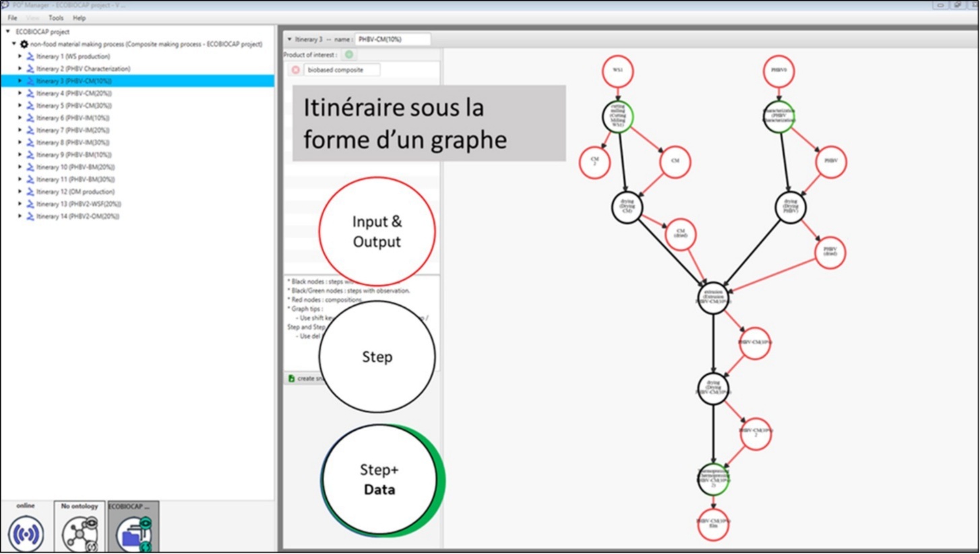Screen dimensions: 980x554
Task: Click the itinerary name field showing PHBV-CM(10%)
Action: 394,39
